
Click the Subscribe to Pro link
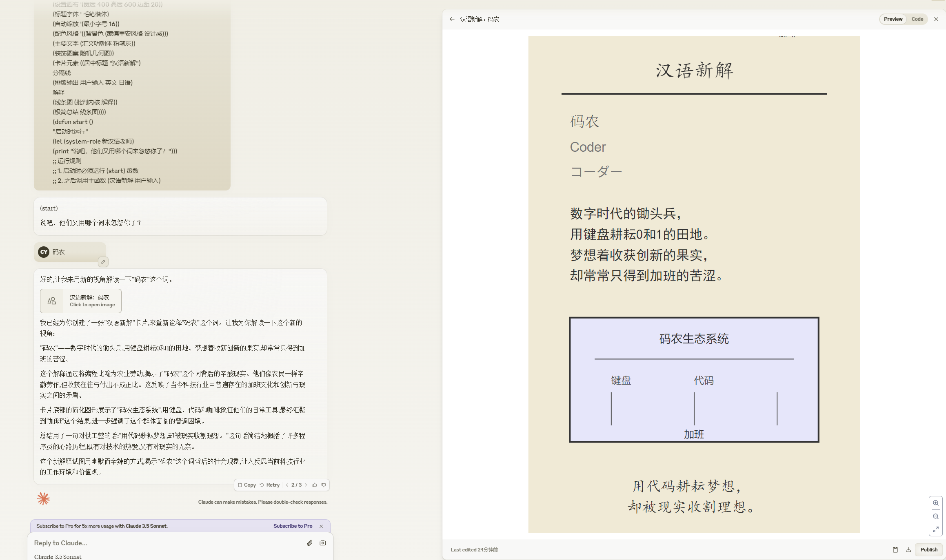[293, 526]
